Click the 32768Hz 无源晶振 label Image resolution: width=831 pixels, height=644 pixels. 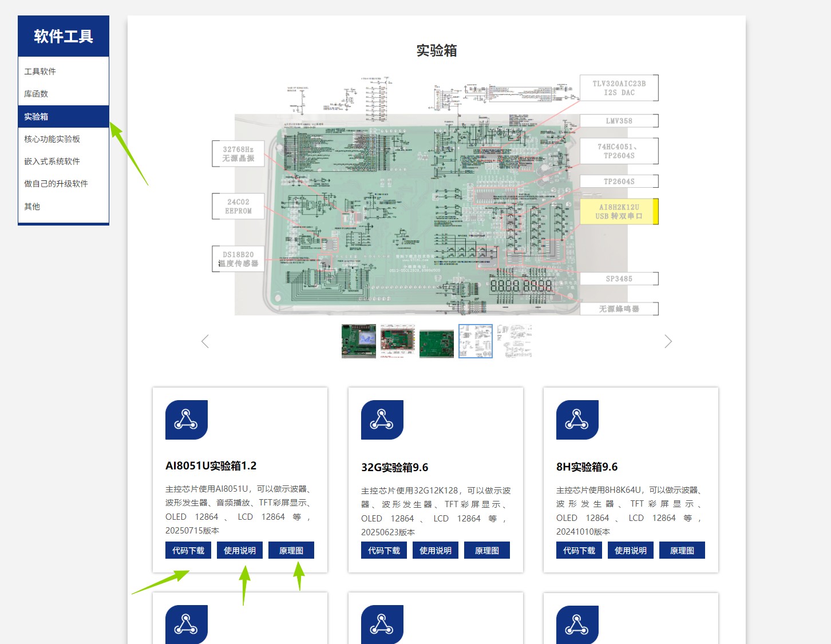pos(238,153)
